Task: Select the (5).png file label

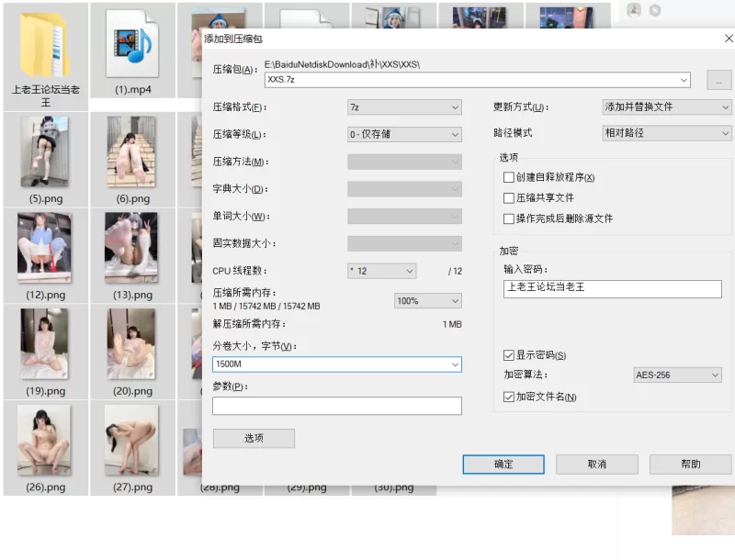Action: [x=46, y=199]
